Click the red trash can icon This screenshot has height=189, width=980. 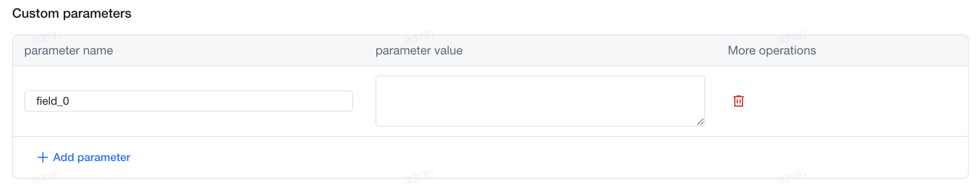click(x=738, y=101)
